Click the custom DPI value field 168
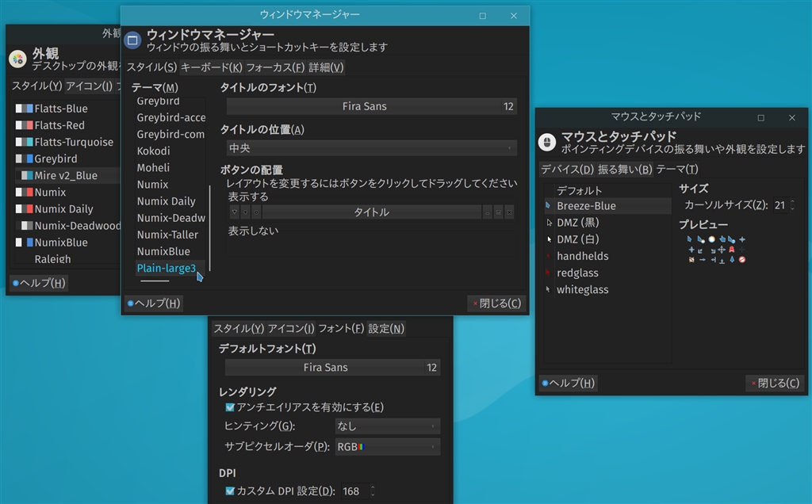 tap(354, 491)
